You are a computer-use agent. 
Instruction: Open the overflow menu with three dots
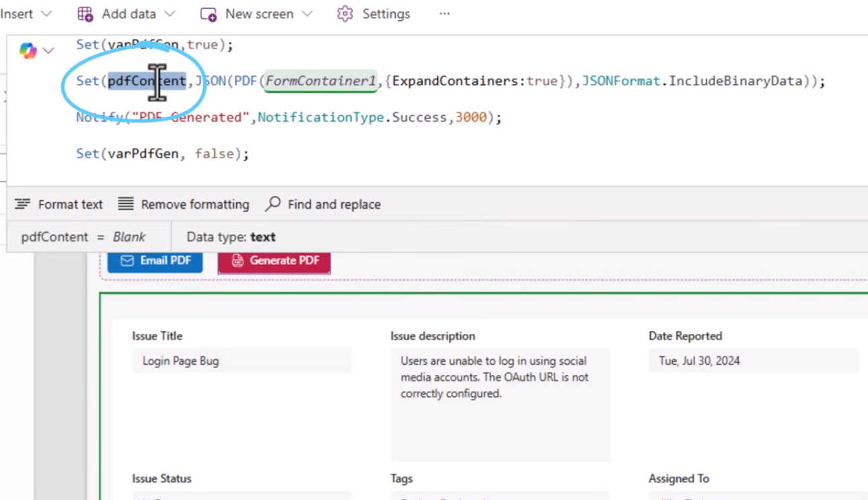(x=444, y=13)
